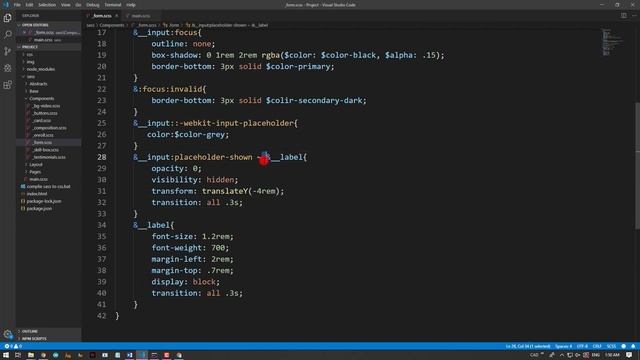
Task: Open the Go menu
Action: (x=78, y=5)
